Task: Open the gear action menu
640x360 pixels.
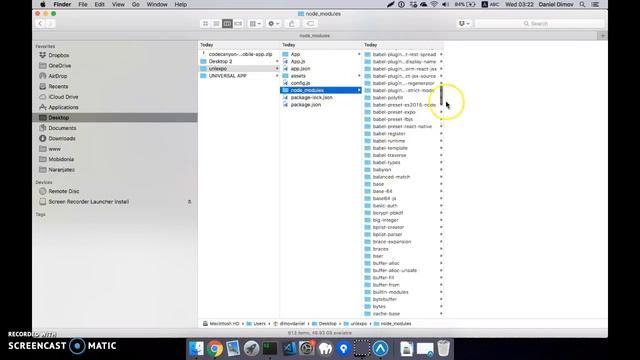Action: click(273, 24)
